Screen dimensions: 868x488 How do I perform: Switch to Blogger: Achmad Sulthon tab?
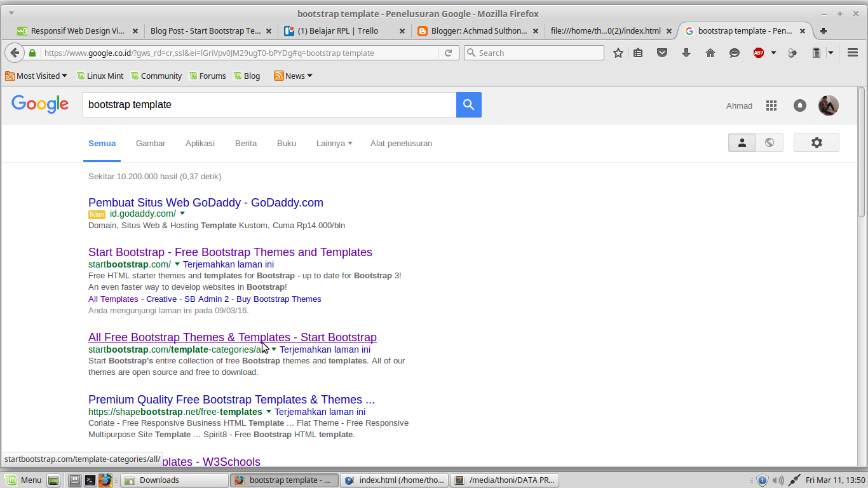click(478, 30)
